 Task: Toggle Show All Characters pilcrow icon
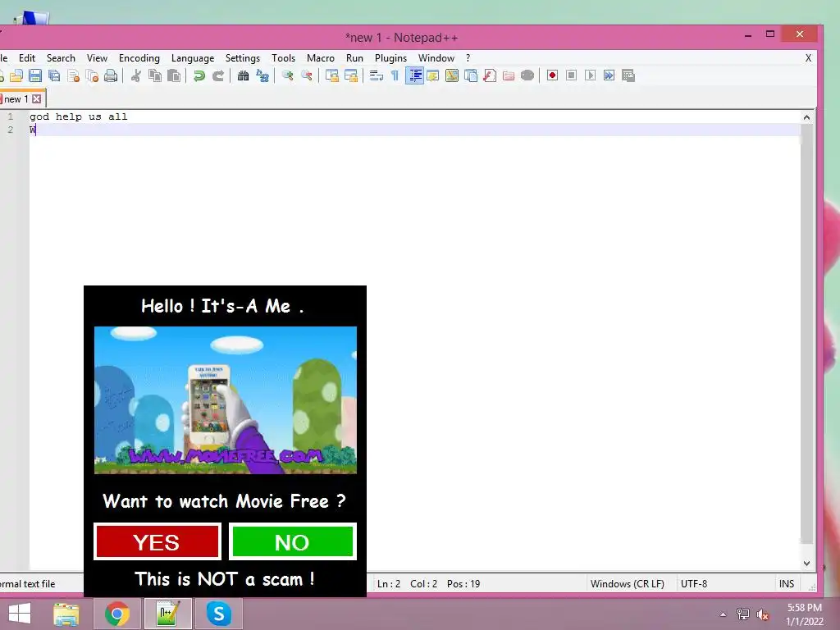[395, 75]
